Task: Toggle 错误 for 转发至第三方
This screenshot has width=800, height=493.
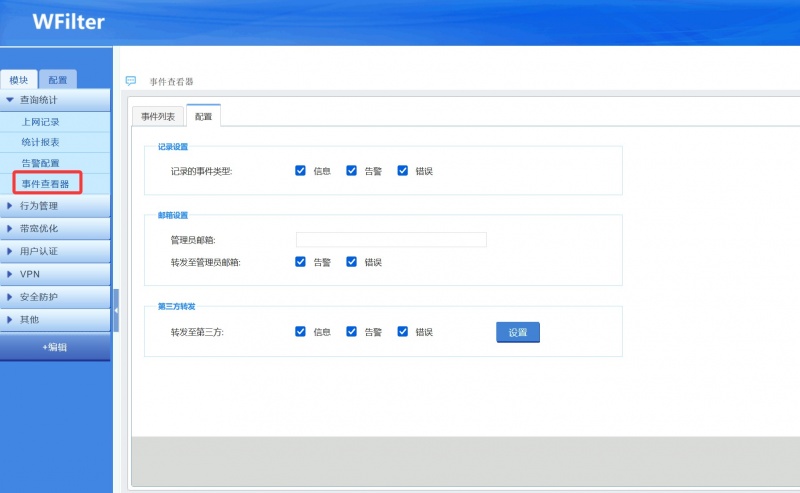Action: click(403, 332)
